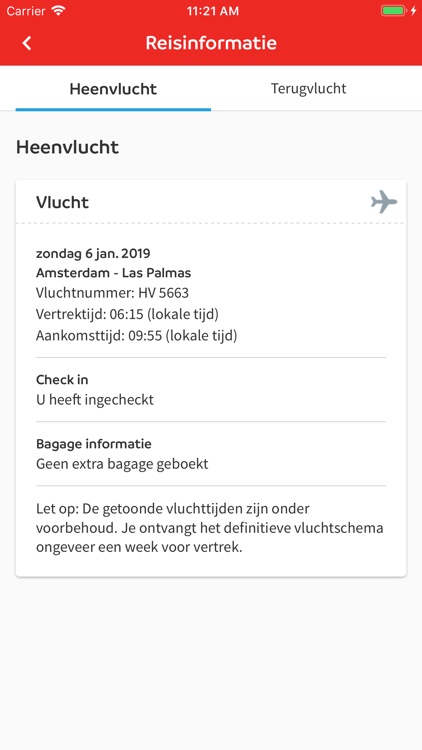422x750 pixels.
Task: Tap the Heenvlucht section heading
Action: pyautogui.click(x=67, y=147)
